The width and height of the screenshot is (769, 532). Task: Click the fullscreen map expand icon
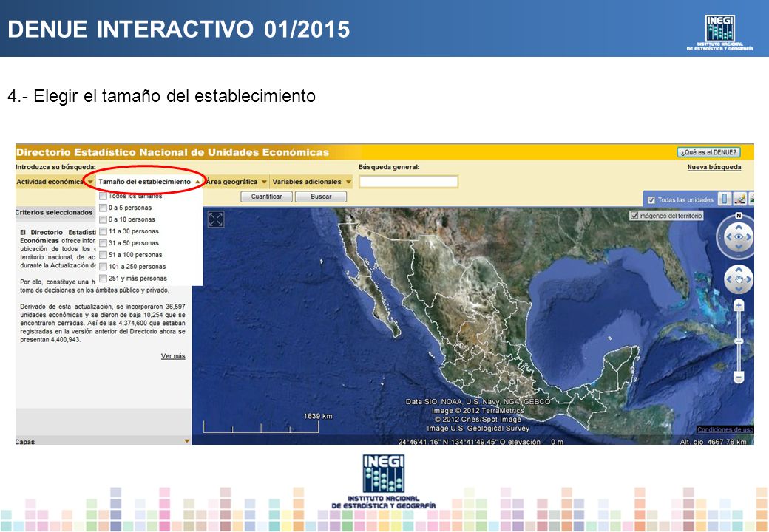click(216, 219)
